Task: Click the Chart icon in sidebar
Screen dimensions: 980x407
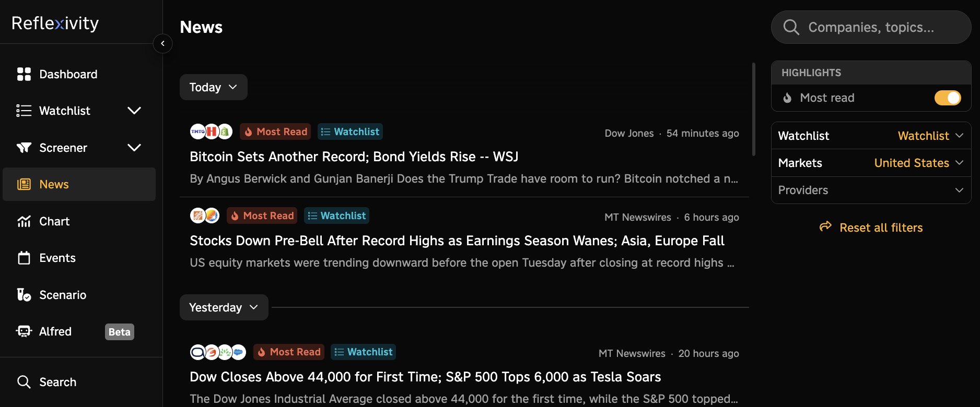Action: click(x=24, y=221)
